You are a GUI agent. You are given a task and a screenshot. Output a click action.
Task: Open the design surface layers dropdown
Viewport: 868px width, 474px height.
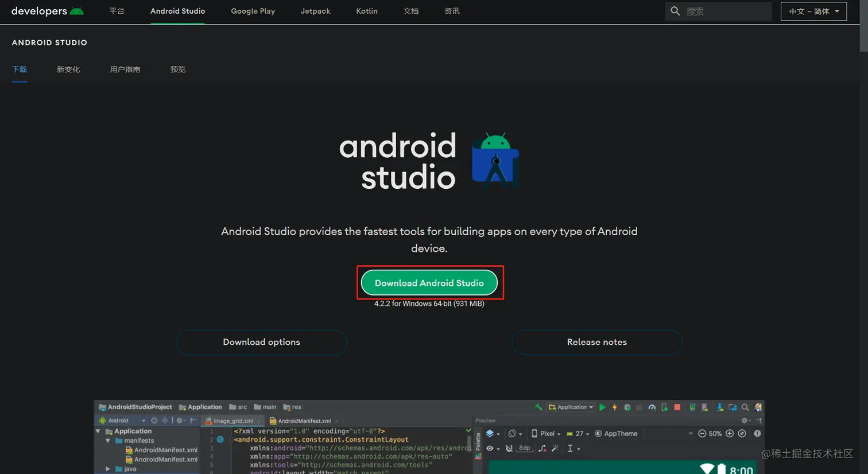[492, 434]
